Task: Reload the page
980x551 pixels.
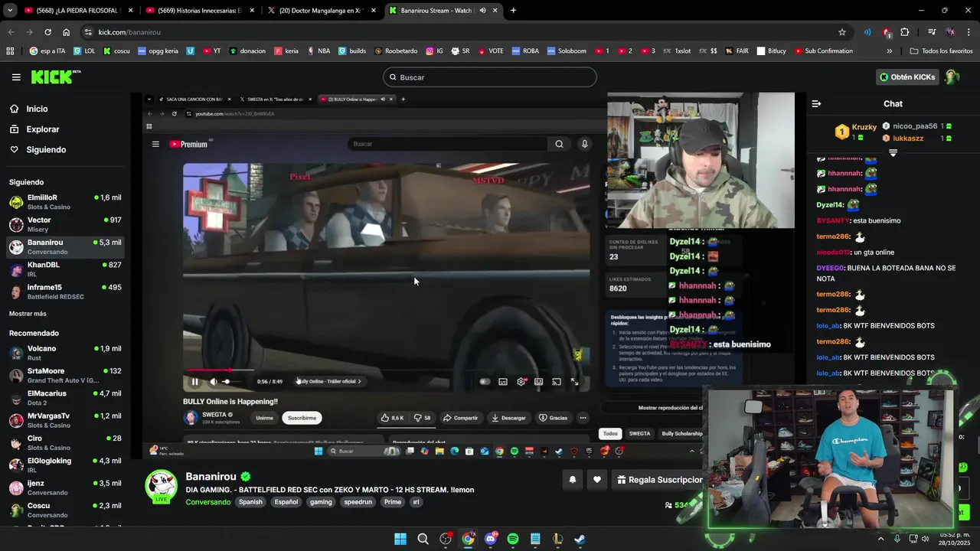Action: pyautogui.click(x=47, y=32)
